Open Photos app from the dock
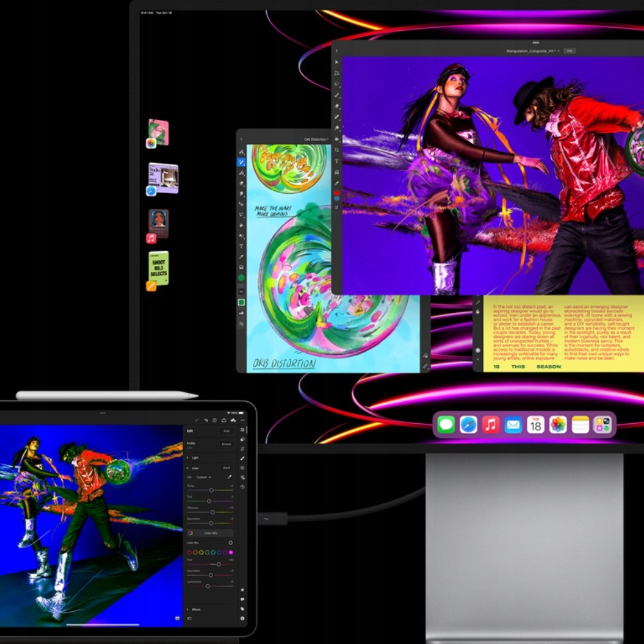 click(558, 425)
